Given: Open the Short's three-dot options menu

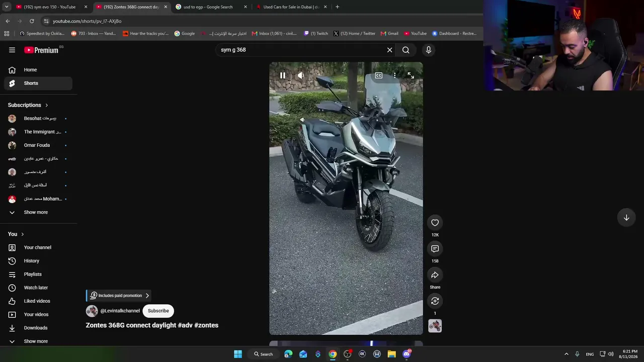Looking at the screenshot, I should 395,75.
